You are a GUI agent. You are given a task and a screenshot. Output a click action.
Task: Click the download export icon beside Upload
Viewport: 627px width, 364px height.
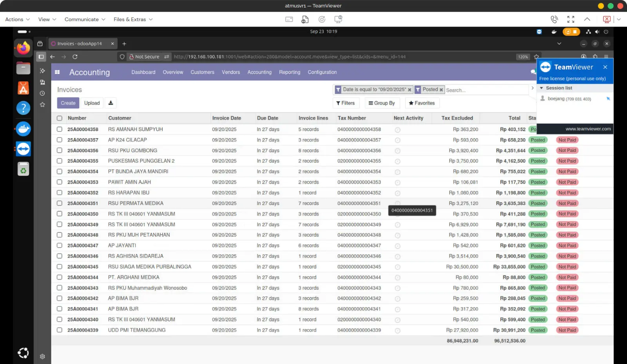(111, 103)
